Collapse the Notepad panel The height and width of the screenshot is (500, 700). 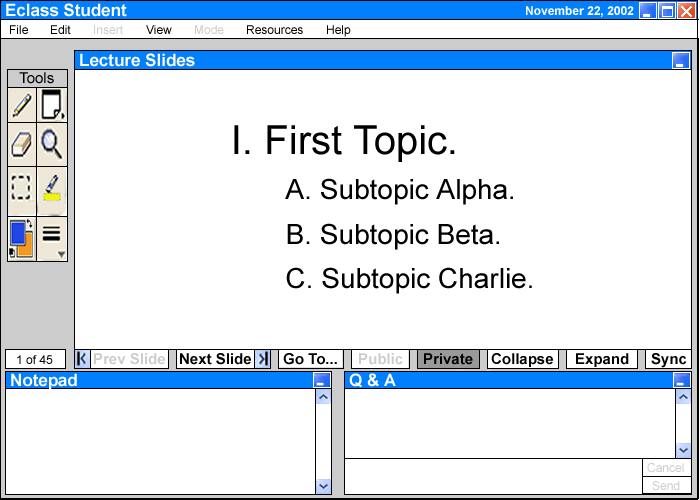pos(320,381)
